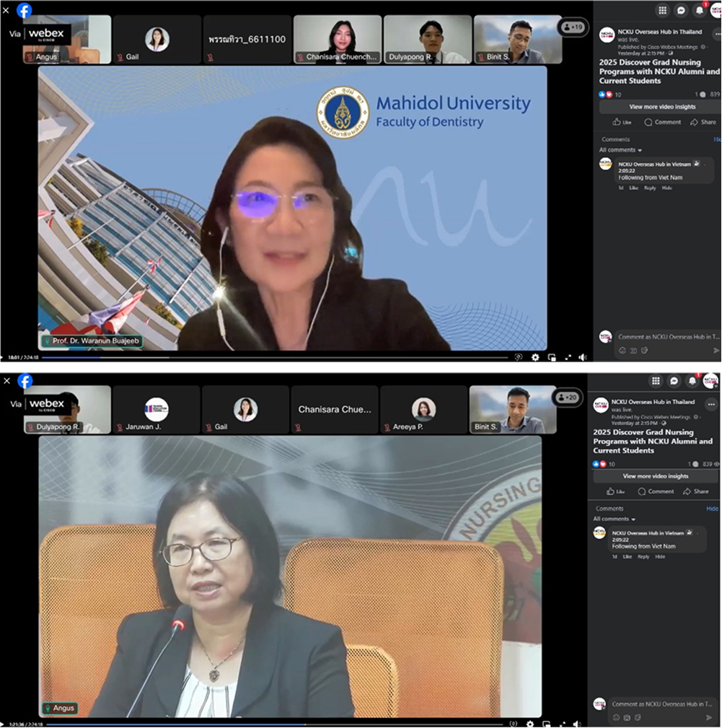Enter fullscreen on the top video player
Image resolution: width=722 pixels, height=728 pixels.
pos(568,357)
